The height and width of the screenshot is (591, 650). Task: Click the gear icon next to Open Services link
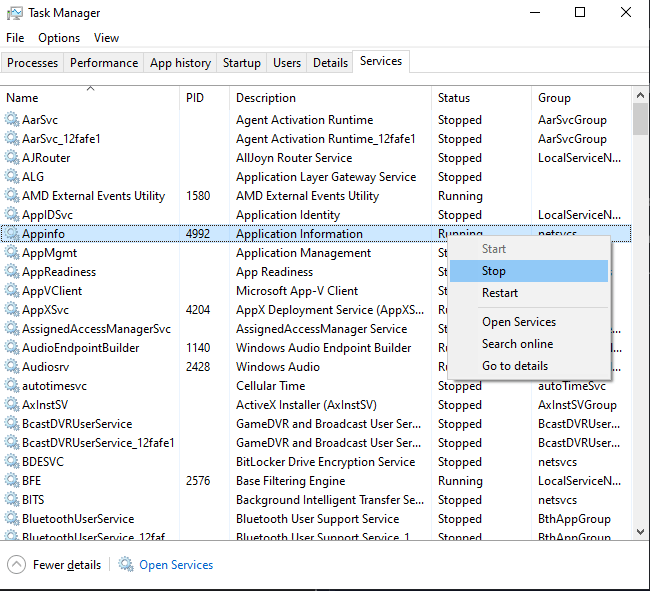tap(126, 564)
